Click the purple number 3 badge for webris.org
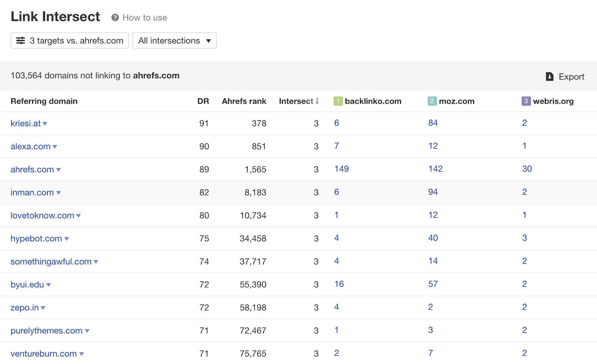This screenshot has height=364, width=597. click(x=526, y=101)
